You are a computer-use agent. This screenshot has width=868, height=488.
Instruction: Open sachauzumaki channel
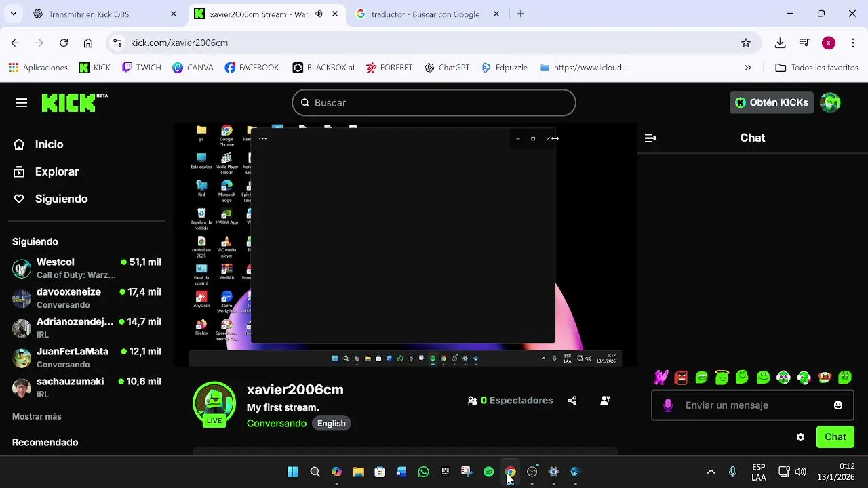coord(87,388)
